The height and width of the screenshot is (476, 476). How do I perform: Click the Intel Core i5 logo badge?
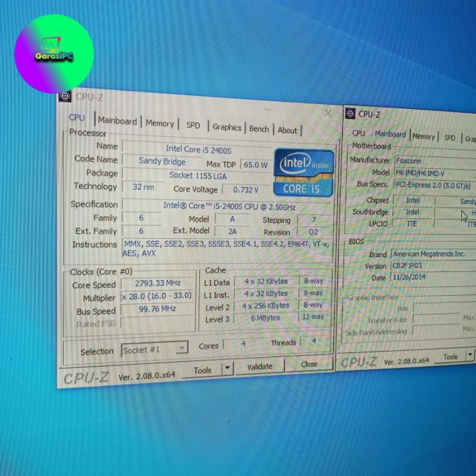303,173
